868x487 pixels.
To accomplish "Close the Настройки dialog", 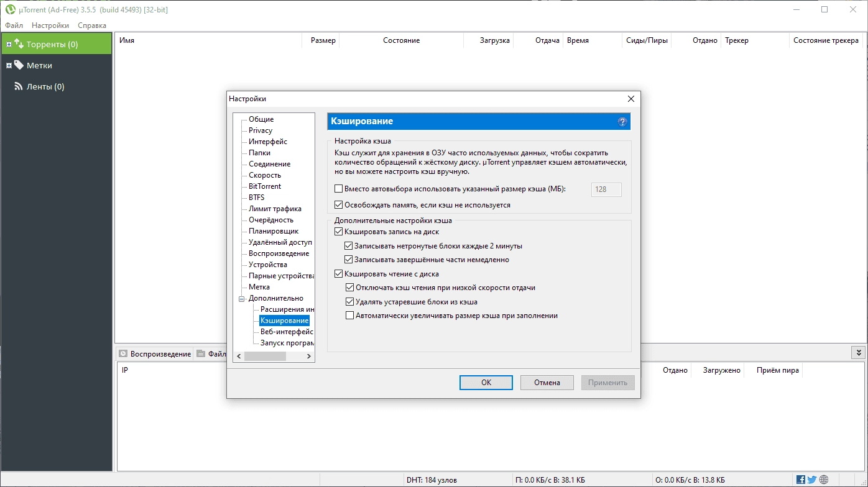I will [x=630, y=99].
